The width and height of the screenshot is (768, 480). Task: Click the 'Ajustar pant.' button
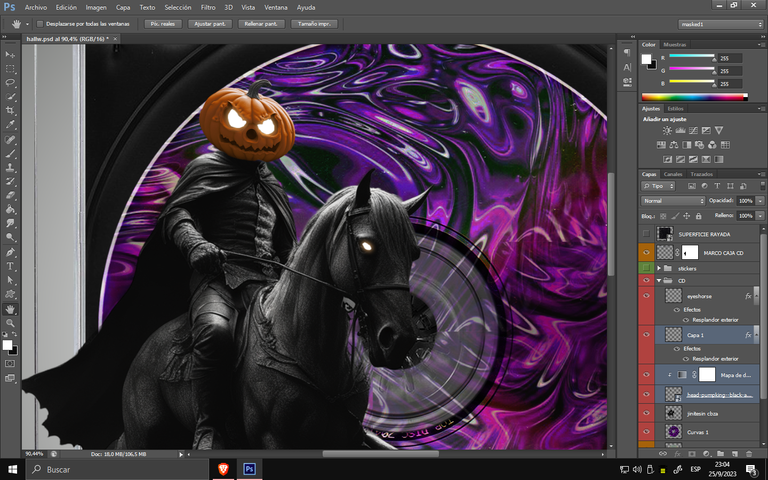pyautogui.click(x=210, y=24)
